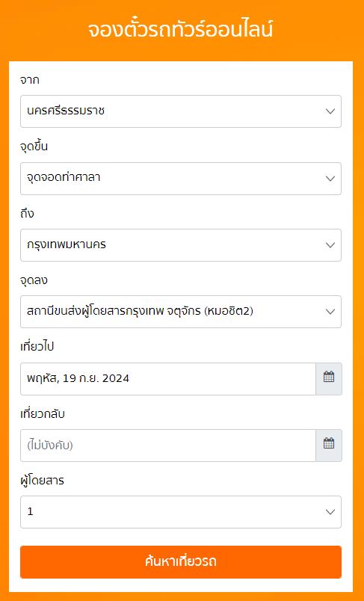Click the เที่ยวกลับ field label
364x601 pixels.
(x=43, y=414)
